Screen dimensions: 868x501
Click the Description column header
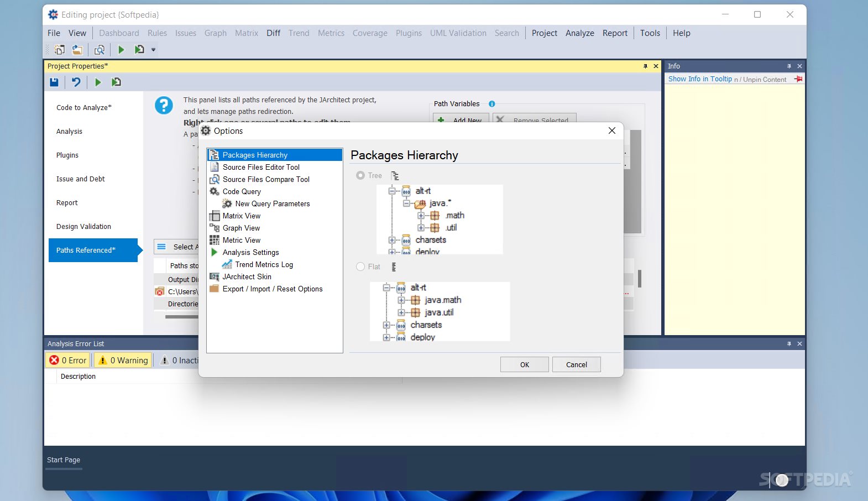(78, 377)
